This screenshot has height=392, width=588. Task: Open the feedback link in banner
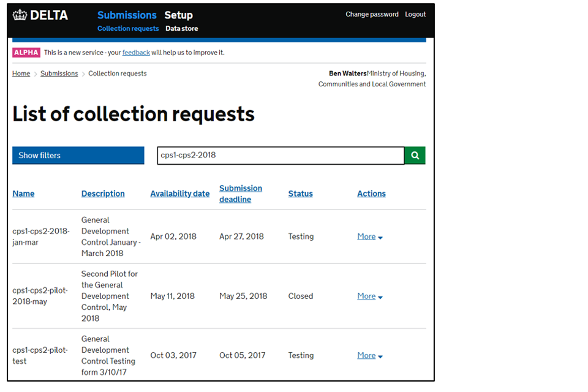tap(136, 53)
